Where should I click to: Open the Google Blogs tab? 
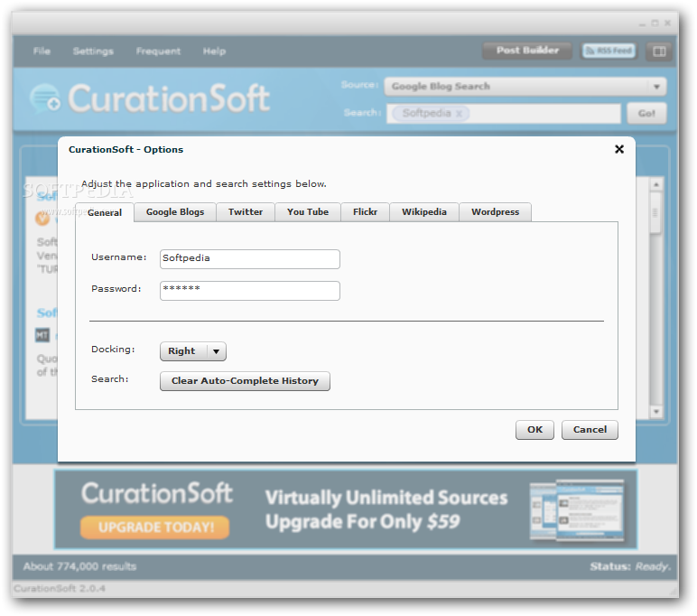[175, 211]
